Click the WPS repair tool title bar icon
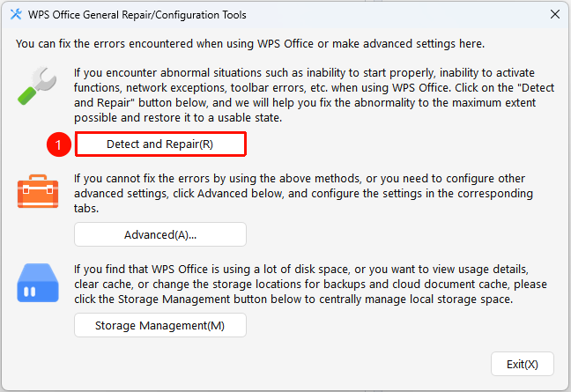Viewport: 571px width, 392px height. [16, 15]
